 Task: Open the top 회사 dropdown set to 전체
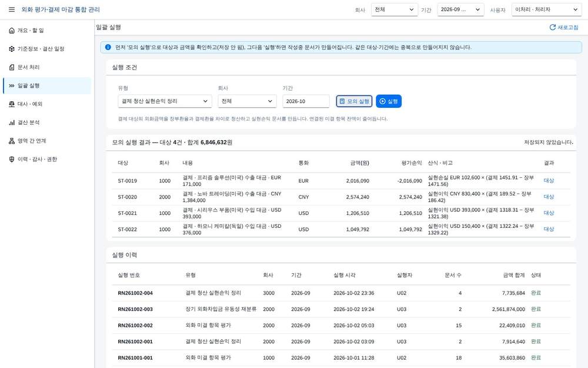coord(395,9)
